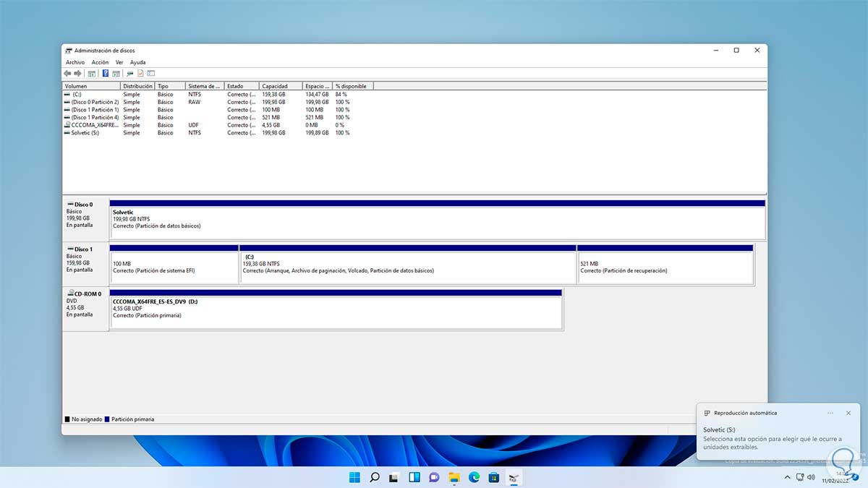868x488 pixels.
Task: Open taskbar Search
Action: (x=375, y=477)
